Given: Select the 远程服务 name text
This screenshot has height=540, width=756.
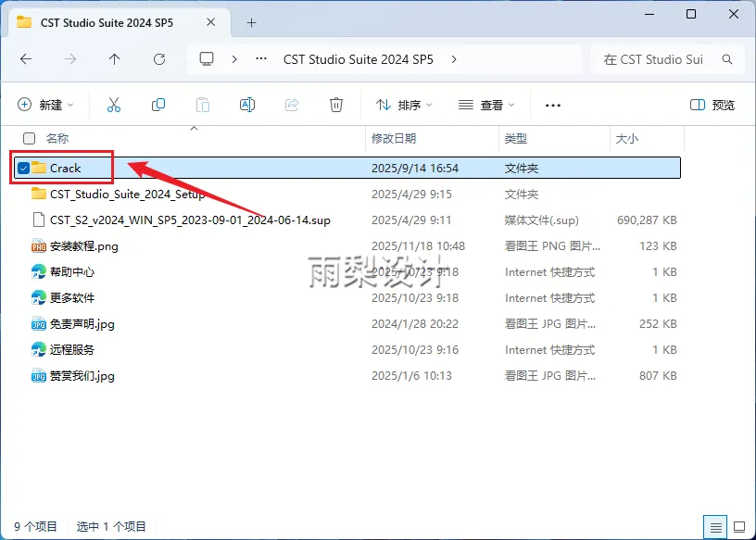Looking at the screenshot, I should (72, 349).
